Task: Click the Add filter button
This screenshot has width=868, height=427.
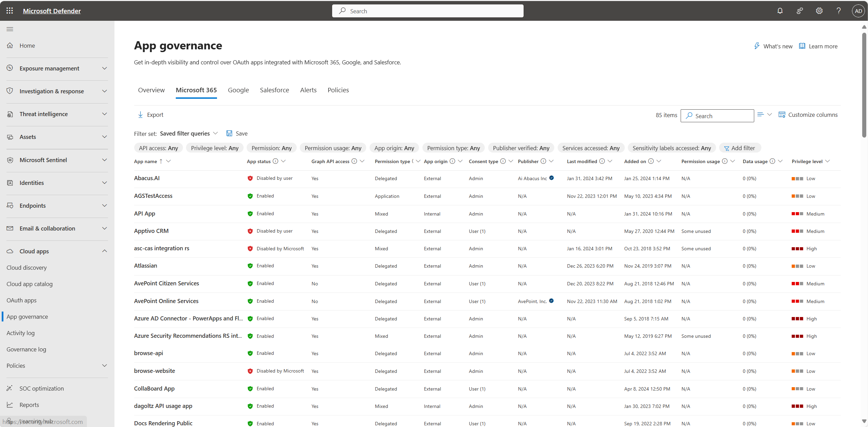Action: point(740,148)
